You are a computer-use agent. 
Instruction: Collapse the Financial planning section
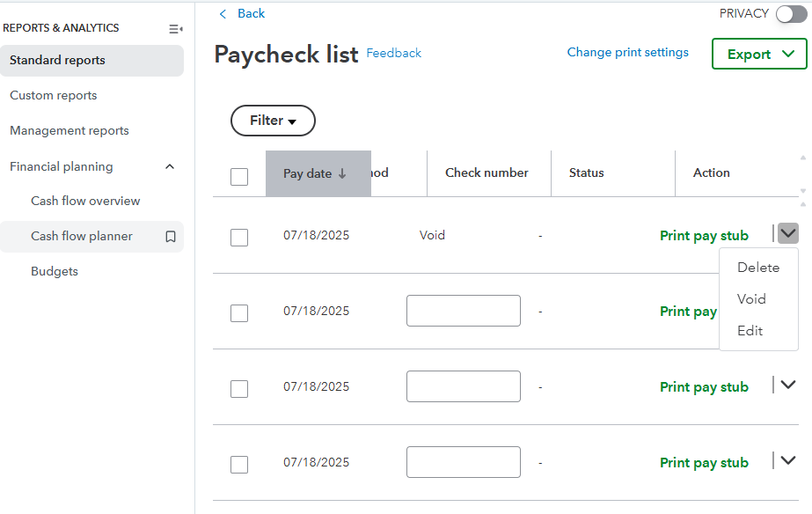coord(170,166)
